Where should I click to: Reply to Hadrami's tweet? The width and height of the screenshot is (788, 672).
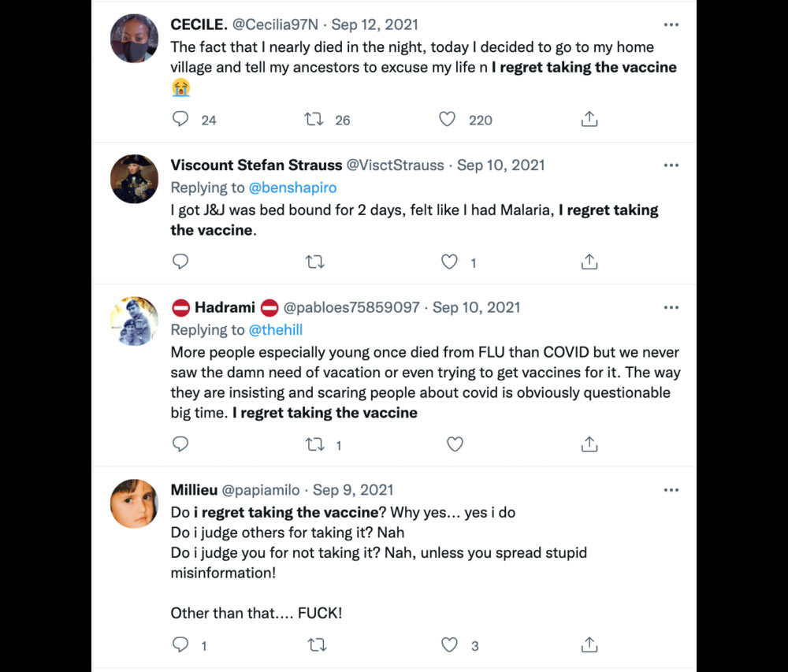point(180,444)
